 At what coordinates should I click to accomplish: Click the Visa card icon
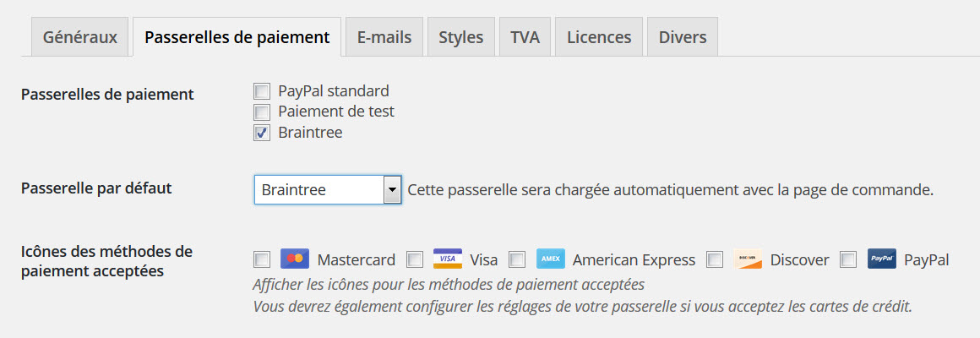pos(447,259)
